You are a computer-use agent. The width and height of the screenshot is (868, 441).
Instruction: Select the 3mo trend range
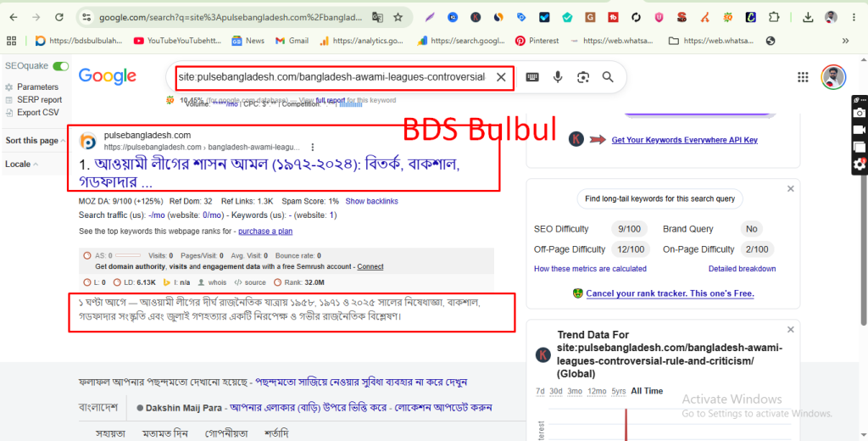point(575,391)
